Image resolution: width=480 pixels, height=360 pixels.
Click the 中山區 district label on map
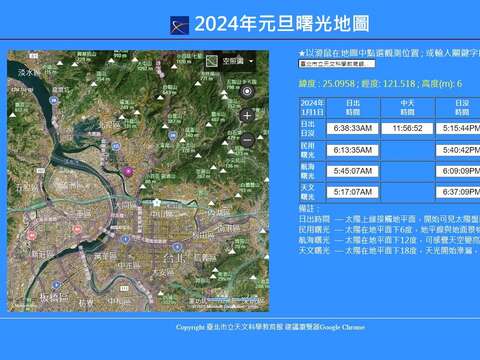(162, 213)
